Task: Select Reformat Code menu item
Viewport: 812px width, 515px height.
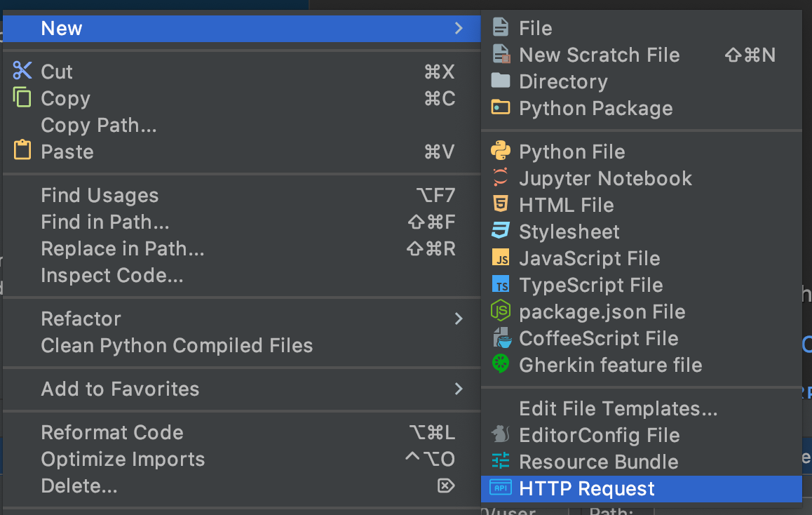Action: [112, 432]
